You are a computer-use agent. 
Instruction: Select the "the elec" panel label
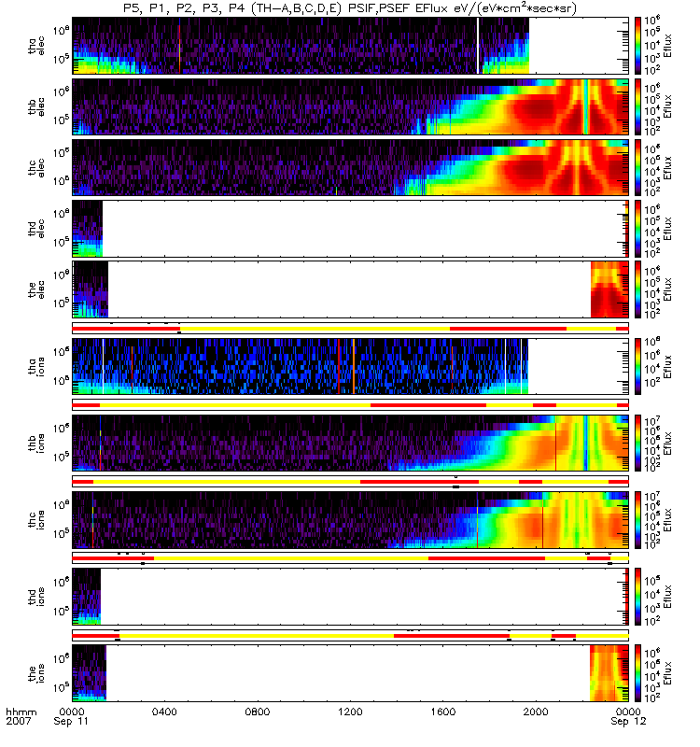point(35,289)
